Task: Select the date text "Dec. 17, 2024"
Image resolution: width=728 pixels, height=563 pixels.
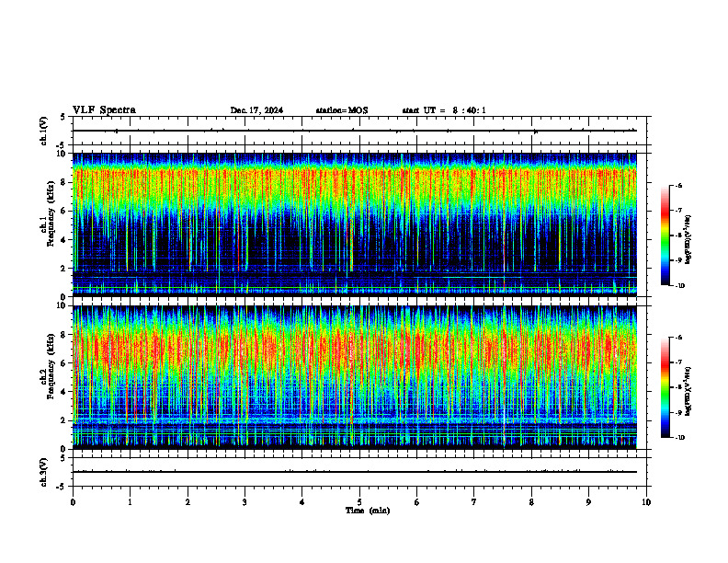Action: [x=256, y=110]
